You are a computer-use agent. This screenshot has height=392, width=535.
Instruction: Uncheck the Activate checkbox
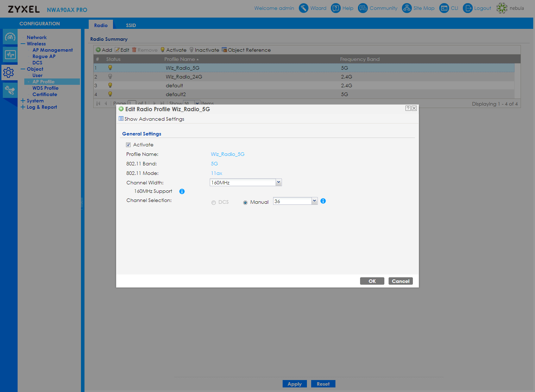(128, 145)
